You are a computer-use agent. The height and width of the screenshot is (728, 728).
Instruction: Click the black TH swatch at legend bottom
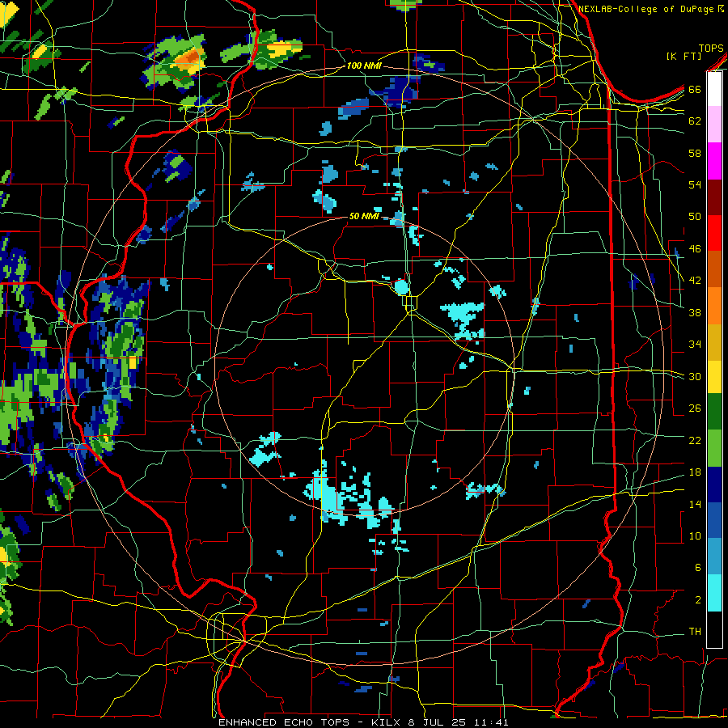coord(714,629)
